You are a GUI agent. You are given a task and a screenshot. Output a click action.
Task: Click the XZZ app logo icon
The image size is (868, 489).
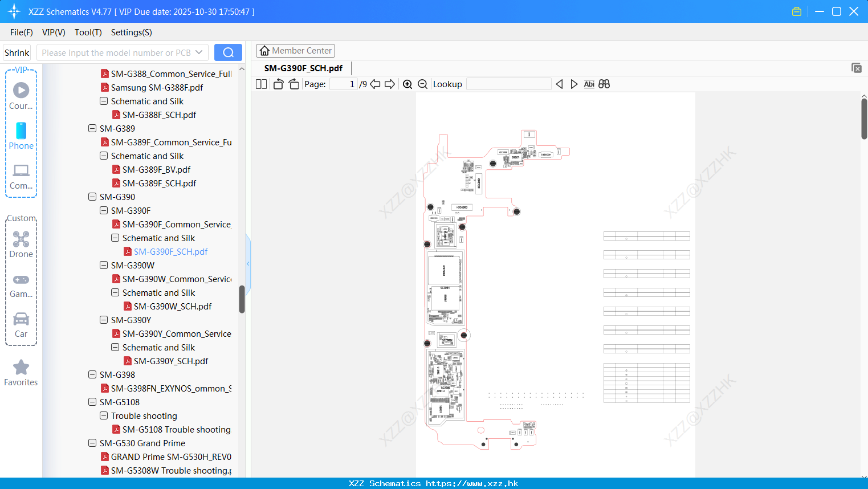pyautogui.click(x=14, y=11)
